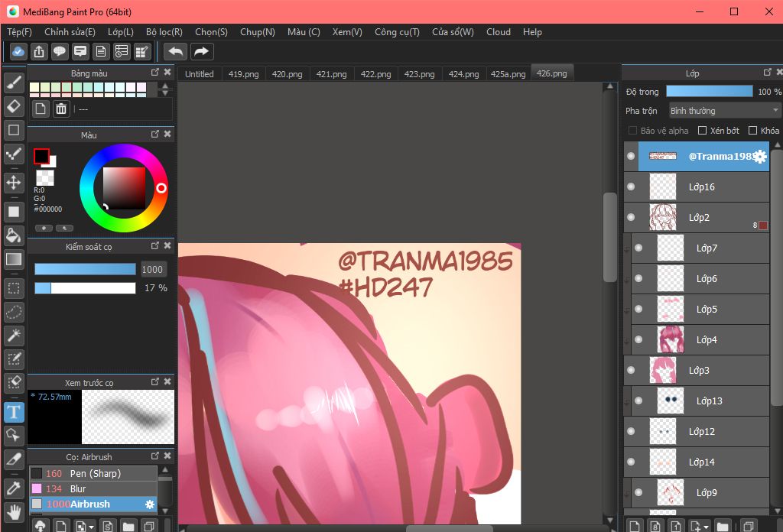The image size is (783, 532).
Task: Adjust Độ trong opacity slider
Action: click(x=709, y=91)
